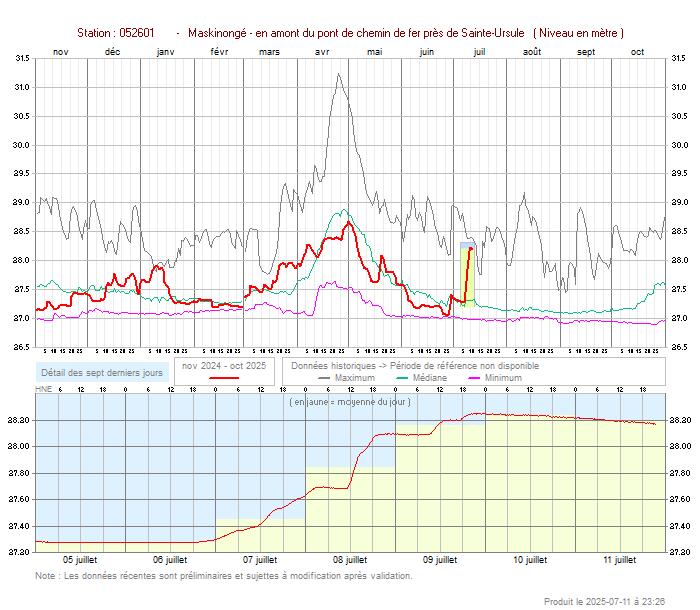This screenshot has width=700, height=610.
Task: Click the 'Données historiques' reference period text
Action: click(415, 366)
